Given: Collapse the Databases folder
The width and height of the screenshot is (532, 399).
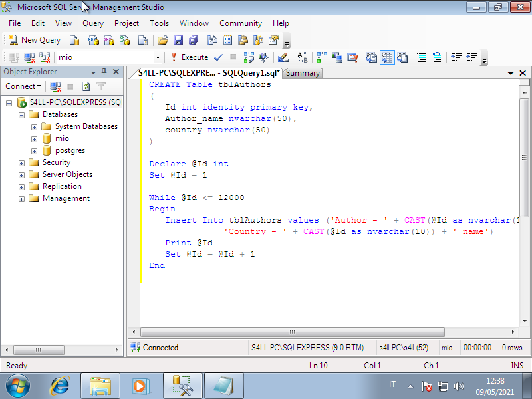Looking at the screenshot, I should [x=21, y=114].
